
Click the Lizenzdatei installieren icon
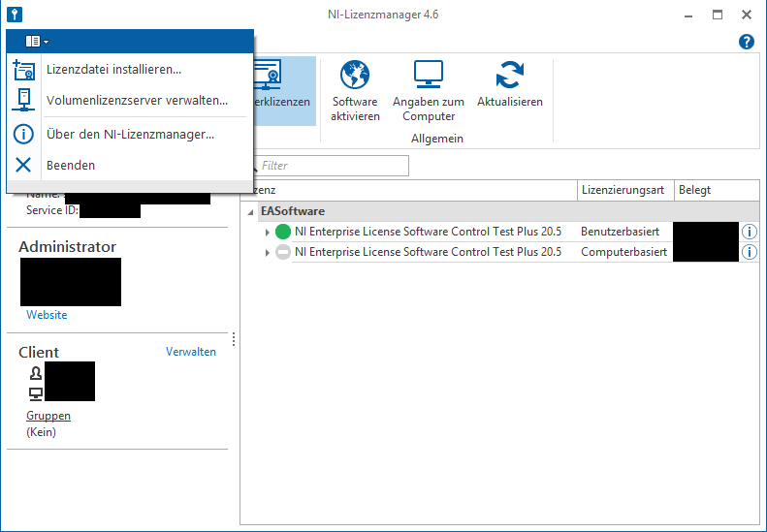click(x=23, y=70)
